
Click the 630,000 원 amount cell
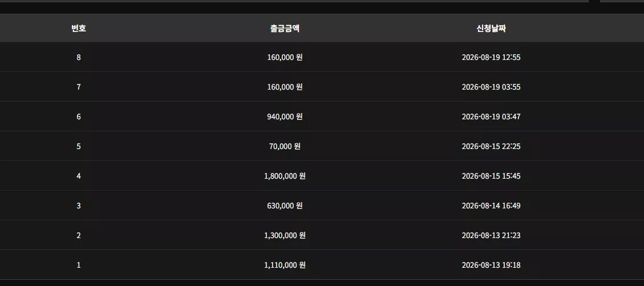[x=285, y=206]
